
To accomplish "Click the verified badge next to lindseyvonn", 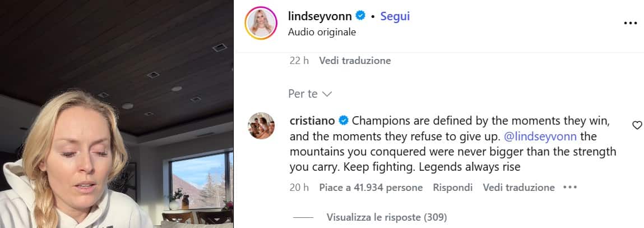I will pos(360,16).
